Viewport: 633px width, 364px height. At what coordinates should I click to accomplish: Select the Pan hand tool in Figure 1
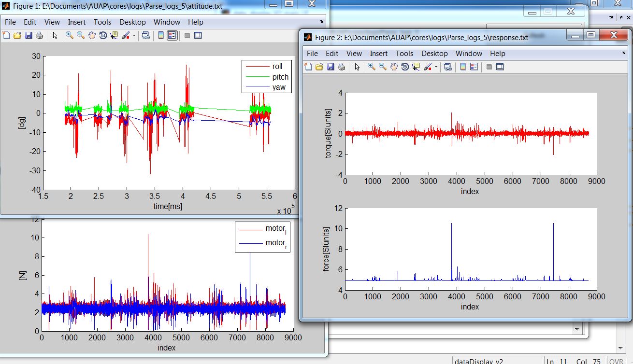91,35
